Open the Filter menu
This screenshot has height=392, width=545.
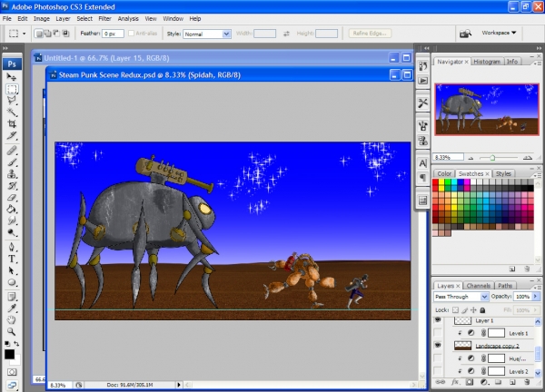click(x=104, y=19)
